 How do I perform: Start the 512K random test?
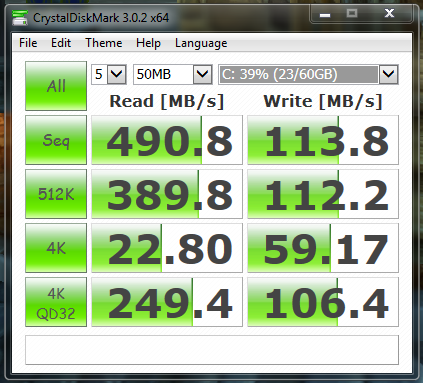pos(56,194)
